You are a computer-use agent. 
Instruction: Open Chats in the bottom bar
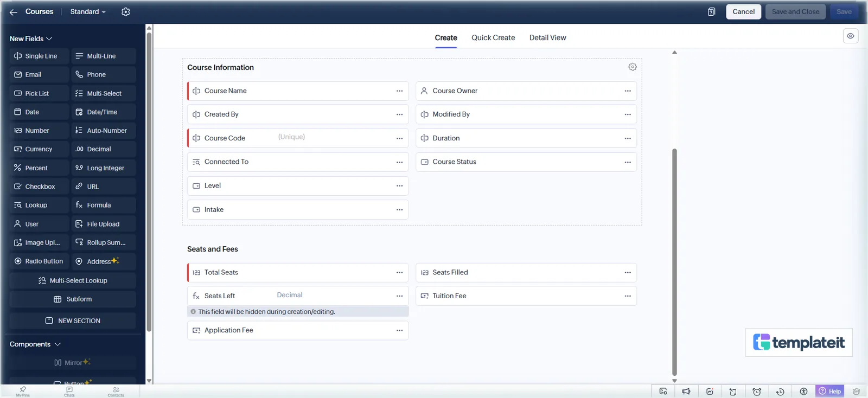(69, 391)
